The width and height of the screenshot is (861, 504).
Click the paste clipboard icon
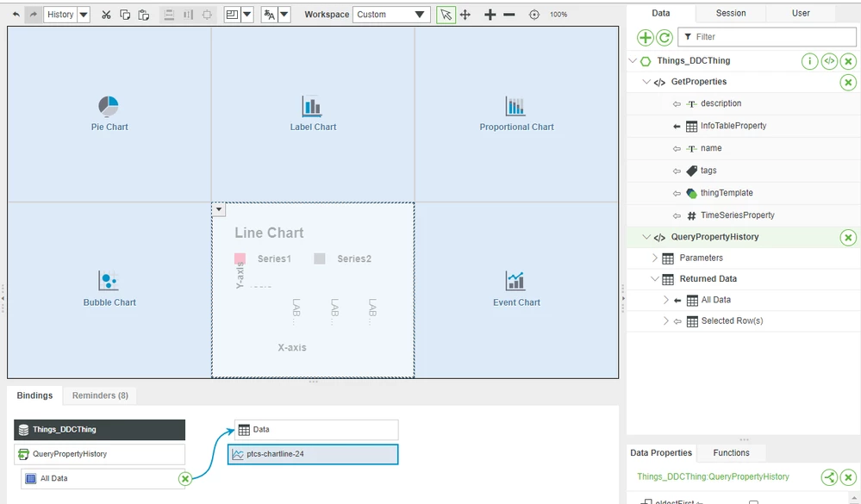tap(143, 15)
